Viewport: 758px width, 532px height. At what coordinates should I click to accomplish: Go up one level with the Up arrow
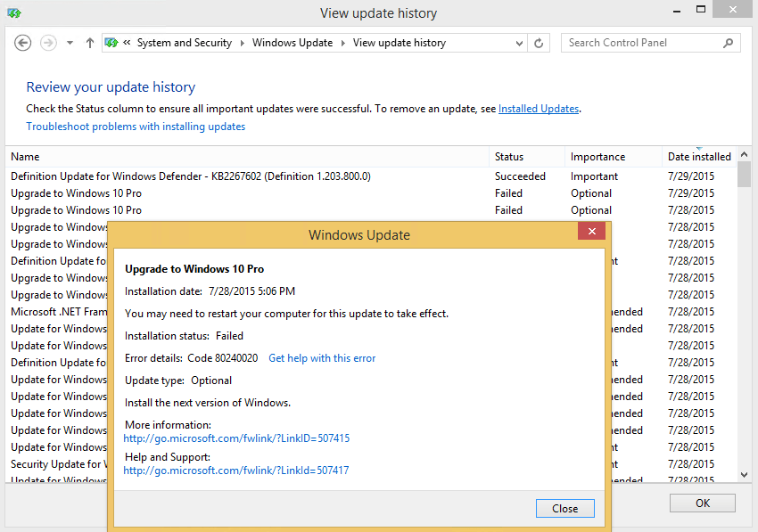coord(90,43)
